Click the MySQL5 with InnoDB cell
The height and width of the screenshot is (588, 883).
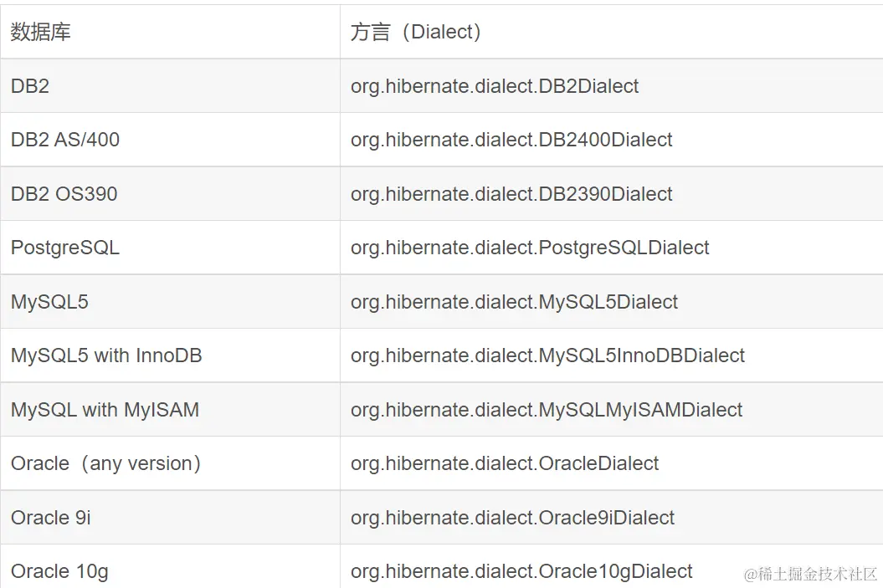(106, 355)
